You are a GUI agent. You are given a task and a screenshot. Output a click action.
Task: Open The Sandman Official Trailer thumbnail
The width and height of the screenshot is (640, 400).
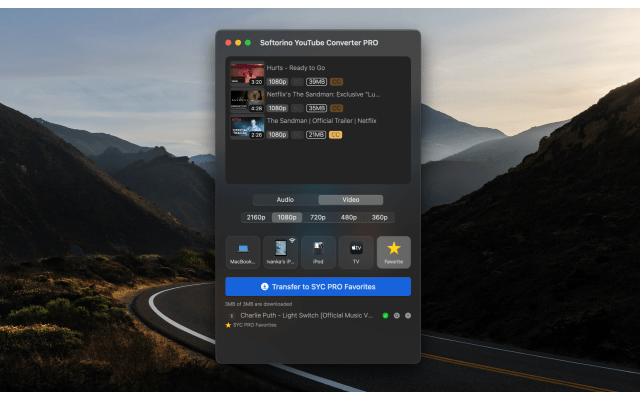[247, 127]
